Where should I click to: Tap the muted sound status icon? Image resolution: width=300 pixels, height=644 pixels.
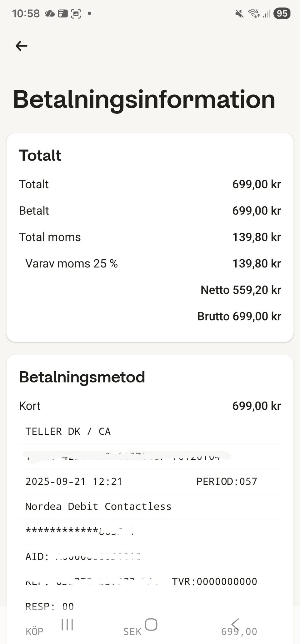point(239,13)
